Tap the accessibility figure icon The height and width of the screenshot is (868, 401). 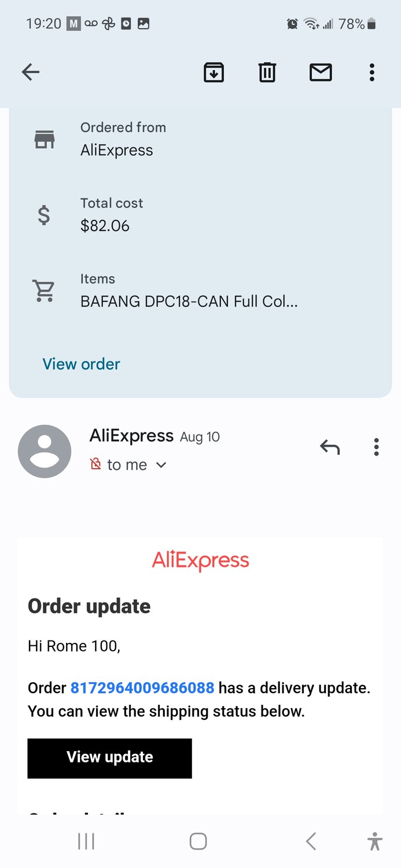coord(375,841)
